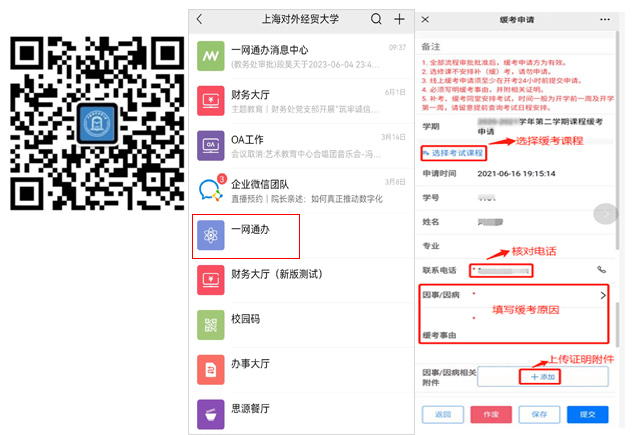
Task: Open 一网通办消息中心 green icon
Action: click(210, 54)
